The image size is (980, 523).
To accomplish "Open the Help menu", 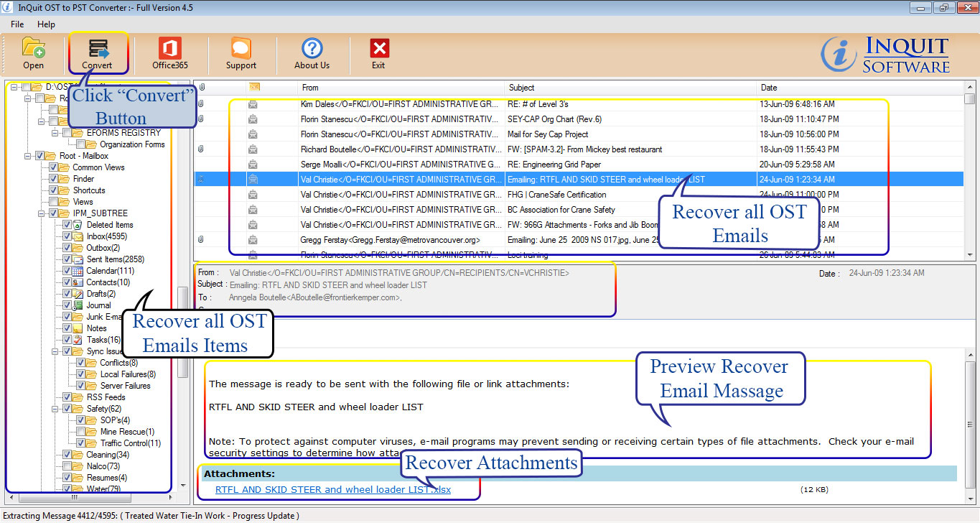I will pyautogui.click(x=46, y=24).
